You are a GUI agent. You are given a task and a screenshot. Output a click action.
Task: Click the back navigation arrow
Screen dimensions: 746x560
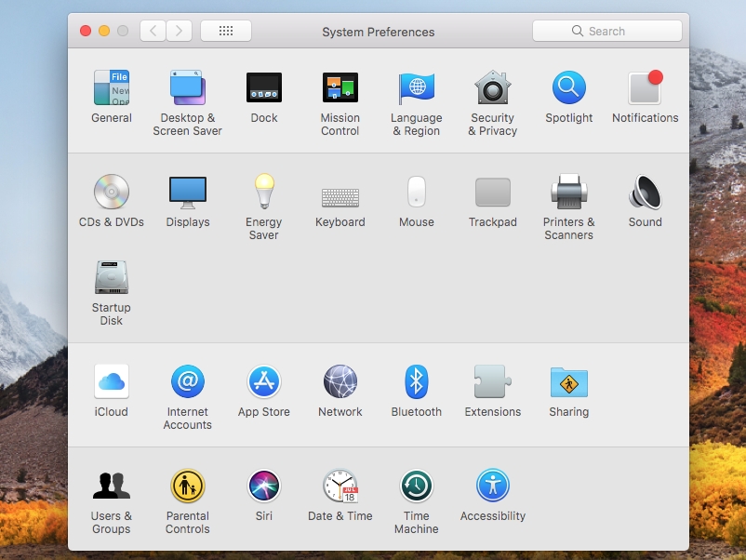[153, 31]
